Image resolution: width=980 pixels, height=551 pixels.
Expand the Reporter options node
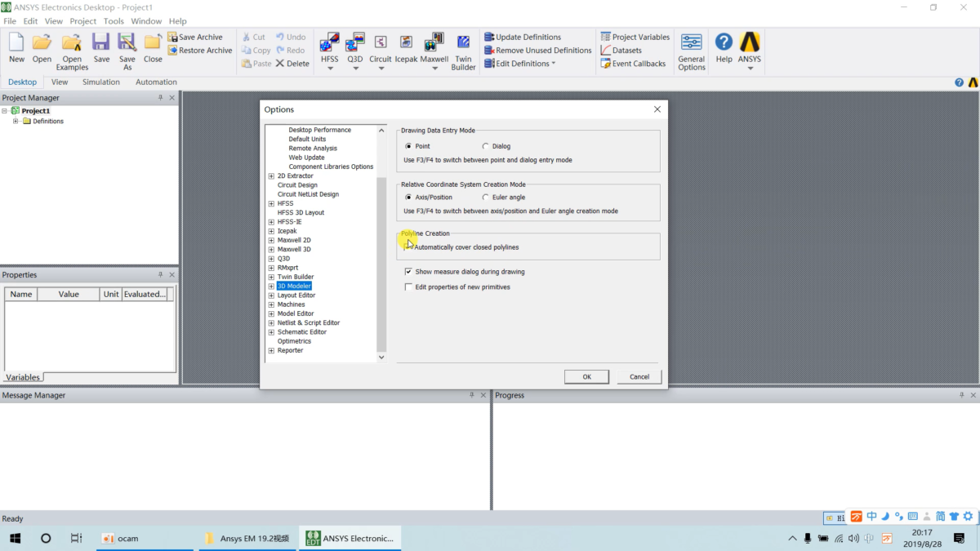click(x=271, y=350)
